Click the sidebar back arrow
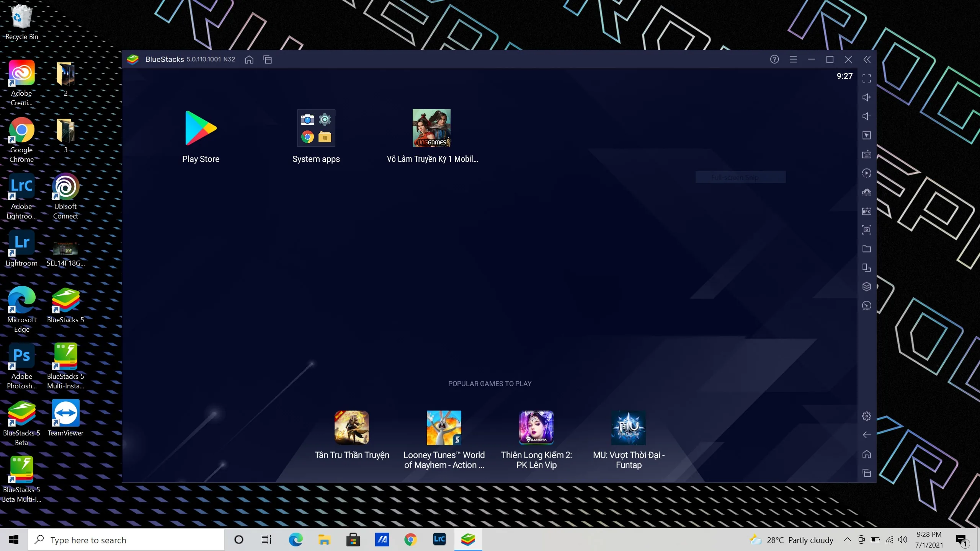This screenshot has width=980, height=551. click(867, 435)
